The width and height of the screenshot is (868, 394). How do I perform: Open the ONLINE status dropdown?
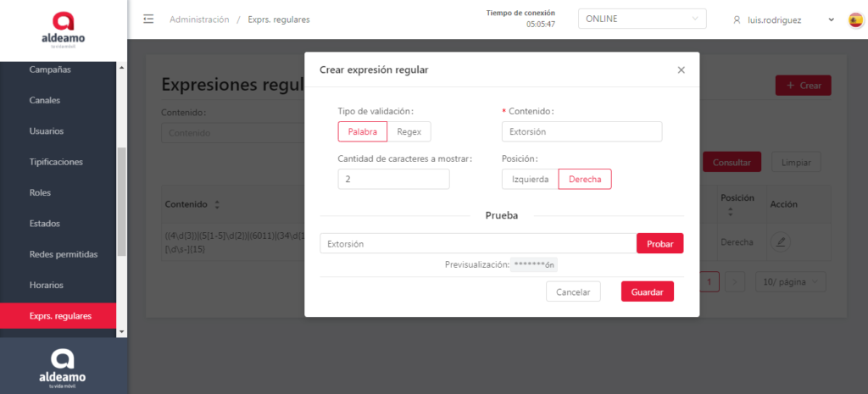tap(642, 19)
